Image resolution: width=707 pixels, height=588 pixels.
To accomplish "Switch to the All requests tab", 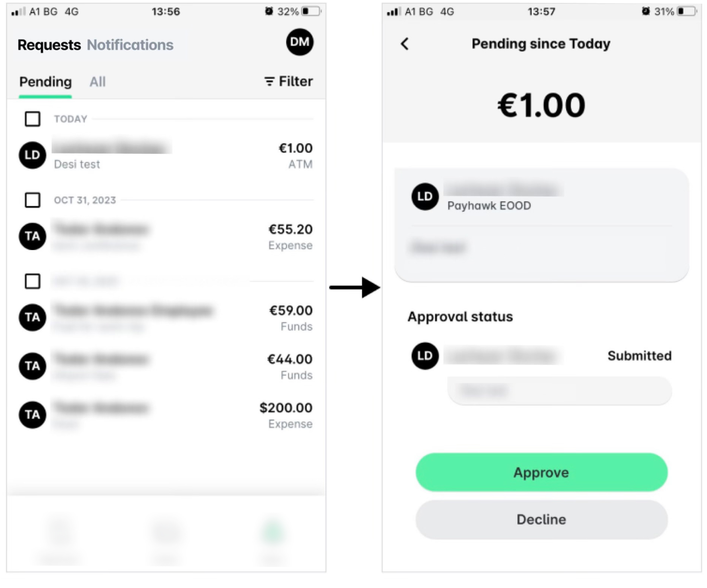I will point(98,82).
